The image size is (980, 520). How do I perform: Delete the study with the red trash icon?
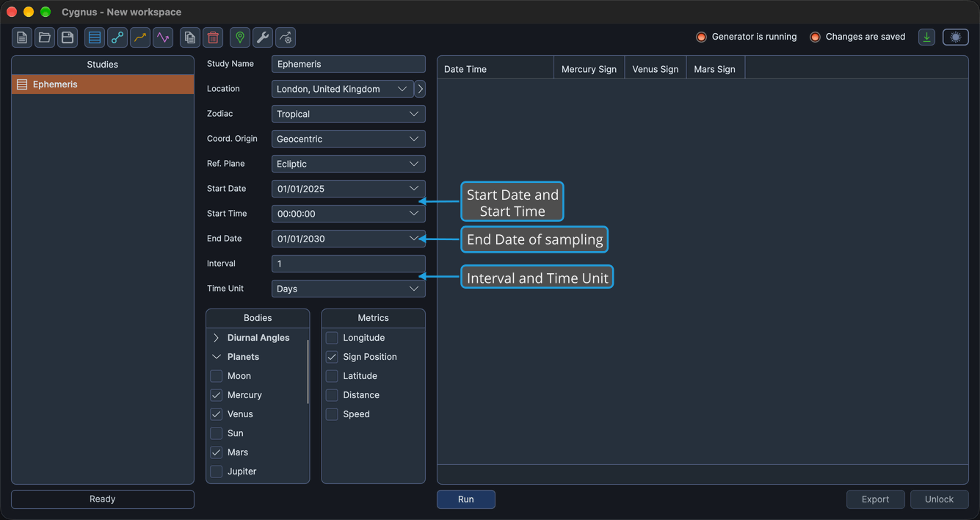point(213,37)
